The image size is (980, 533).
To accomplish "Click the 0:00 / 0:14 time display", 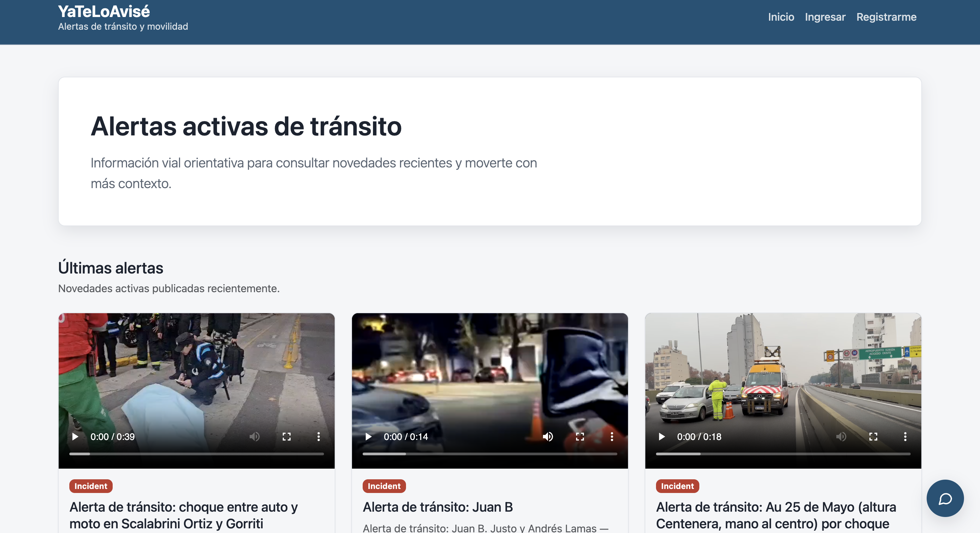I will click(406, 437).
